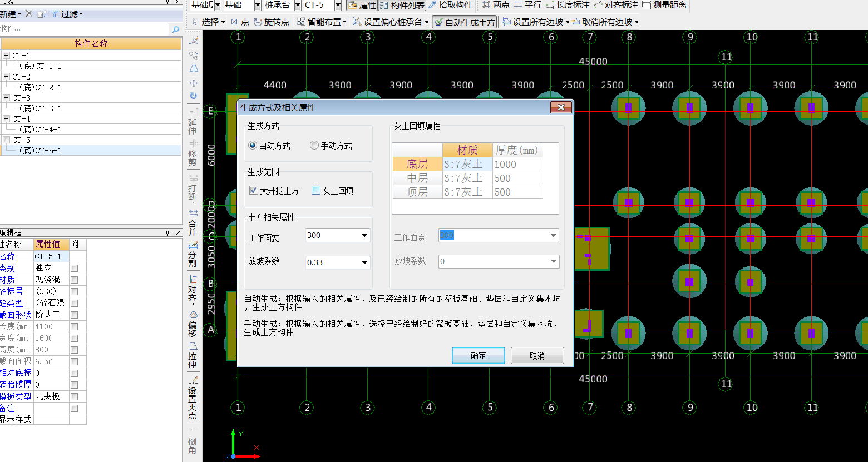Tick the 备注 row checkbox in properties
This screenshot has height=462, width=868.
point(74,408)
